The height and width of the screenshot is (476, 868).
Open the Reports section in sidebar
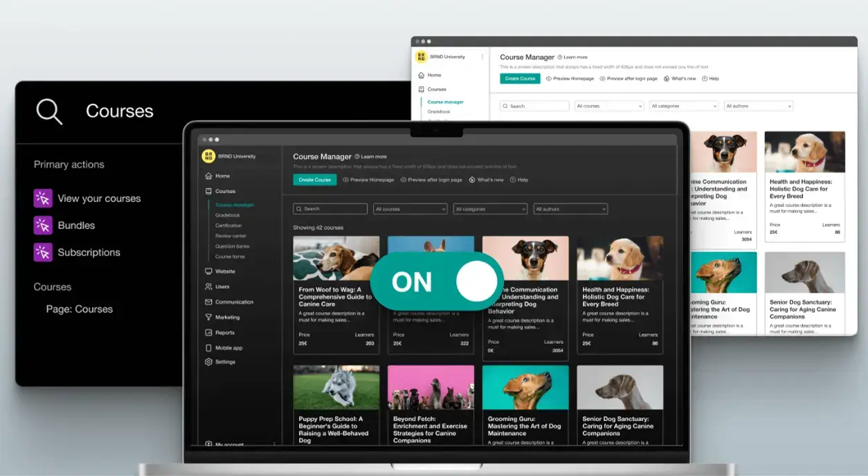tap(224, 332)
